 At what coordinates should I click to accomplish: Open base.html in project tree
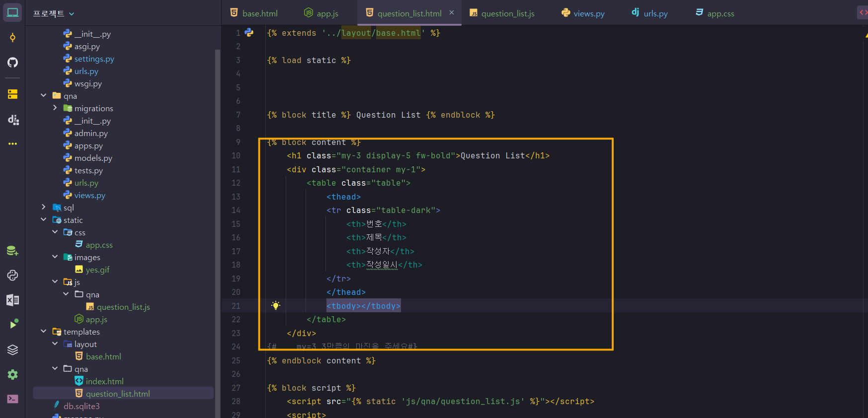pos(103,356)
